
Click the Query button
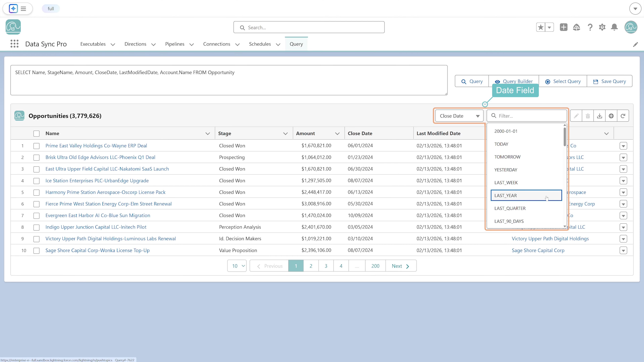(x=472, y=81)
